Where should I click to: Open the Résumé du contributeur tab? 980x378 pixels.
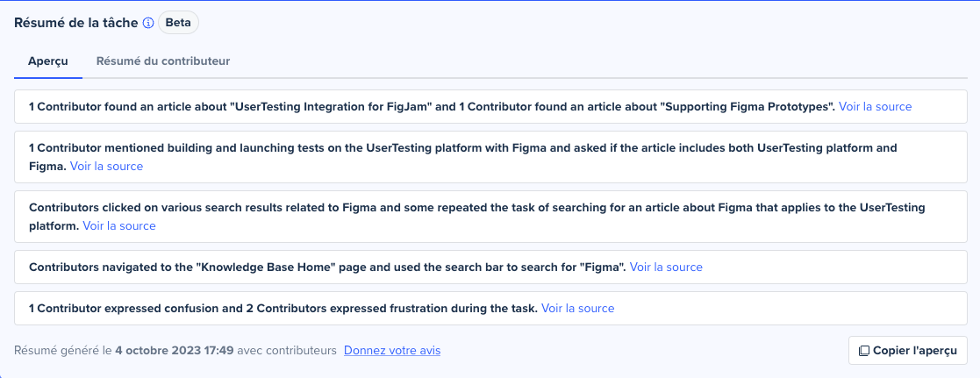coord(163,61)
